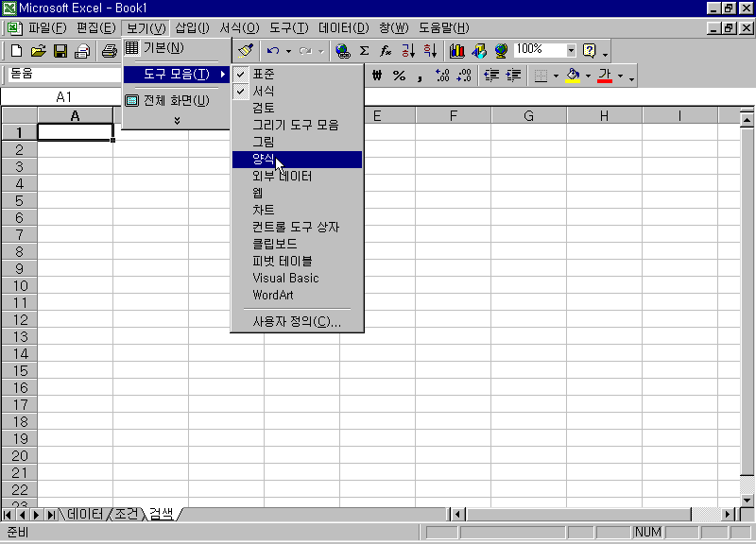Click the AutoSum sigma icon
The image size is (756, 544).
[364, 50]
